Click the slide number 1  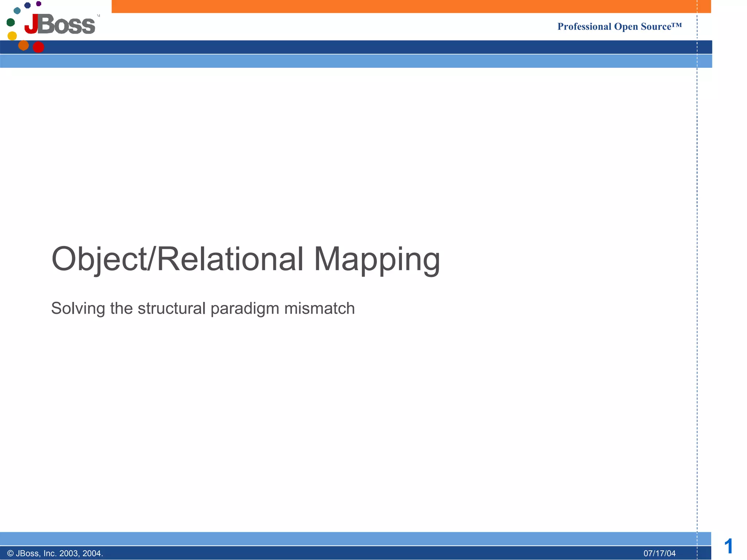click(728, 546)
